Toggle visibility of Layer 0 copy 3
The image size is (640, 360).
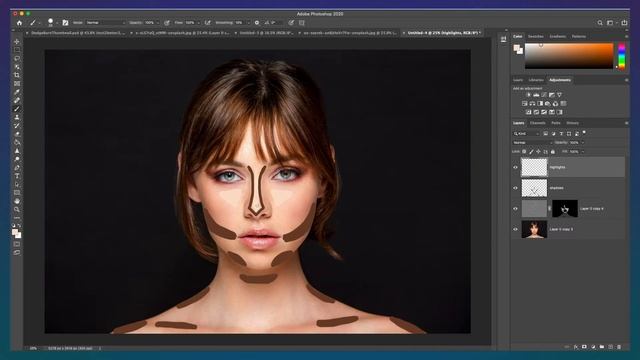tap(516, 229)
